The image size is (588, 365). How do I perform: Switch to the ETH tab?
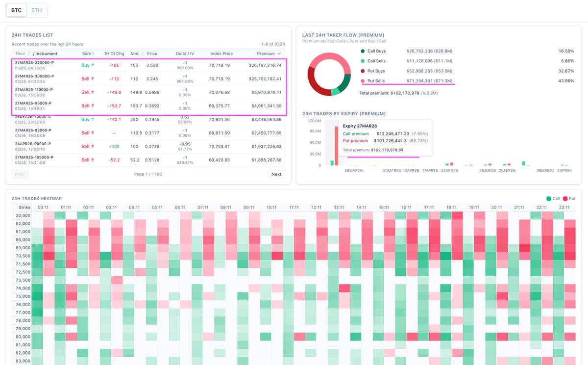[36, 10]
